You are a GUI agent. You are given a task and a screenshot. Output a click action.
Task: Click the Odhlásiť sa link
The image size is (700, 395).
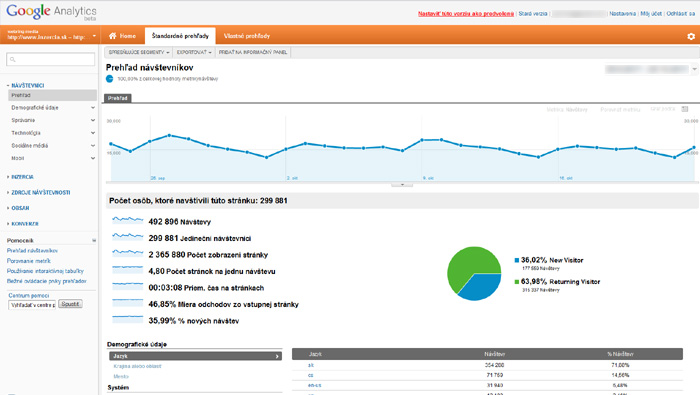pyautogui.click(x=681, y=14)
